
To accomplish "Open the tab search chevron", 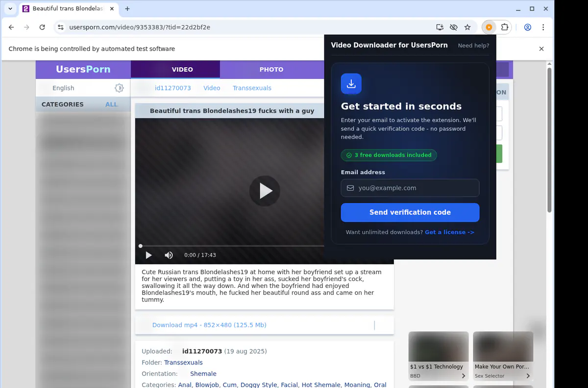I will pyautogui.click(x=10, y=9).
